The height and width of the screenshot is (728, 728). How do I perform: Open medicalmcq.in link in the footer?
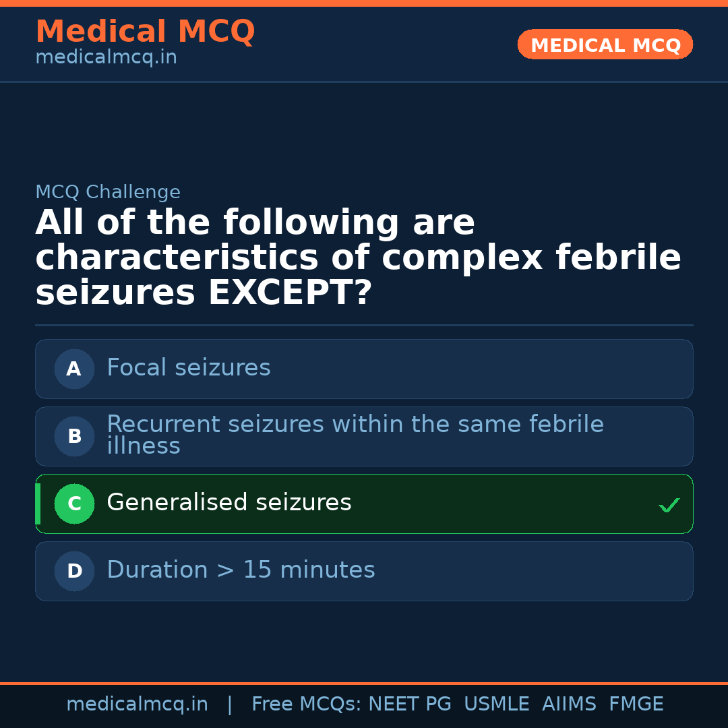pyautogui.click(x=137, y=704)
